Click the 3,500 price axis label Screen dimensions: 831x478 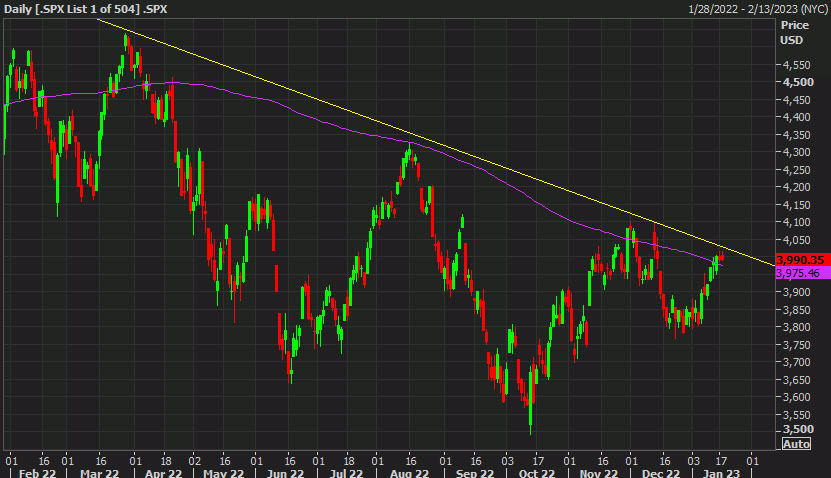[x=798, y=429]
